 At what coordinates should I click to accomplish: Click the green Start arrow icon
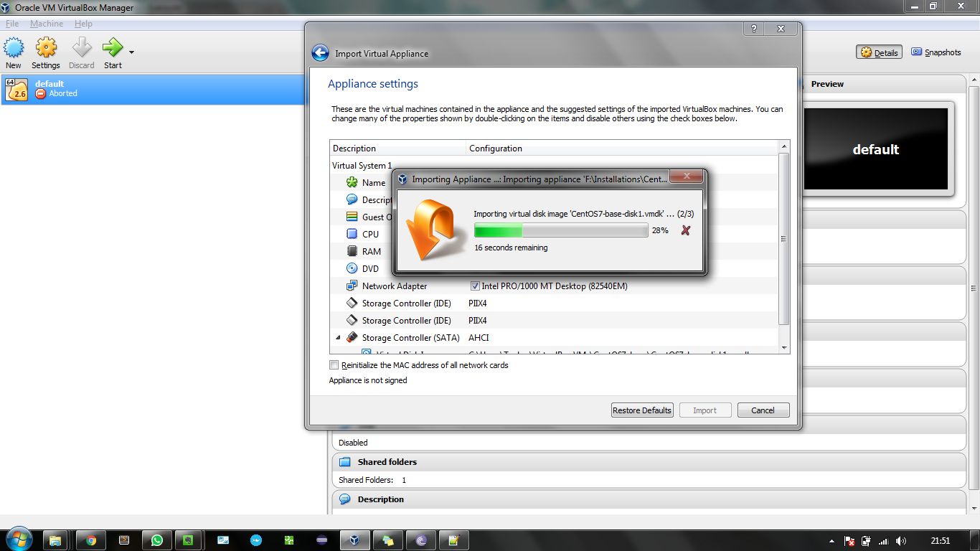[x=113, y=48]
